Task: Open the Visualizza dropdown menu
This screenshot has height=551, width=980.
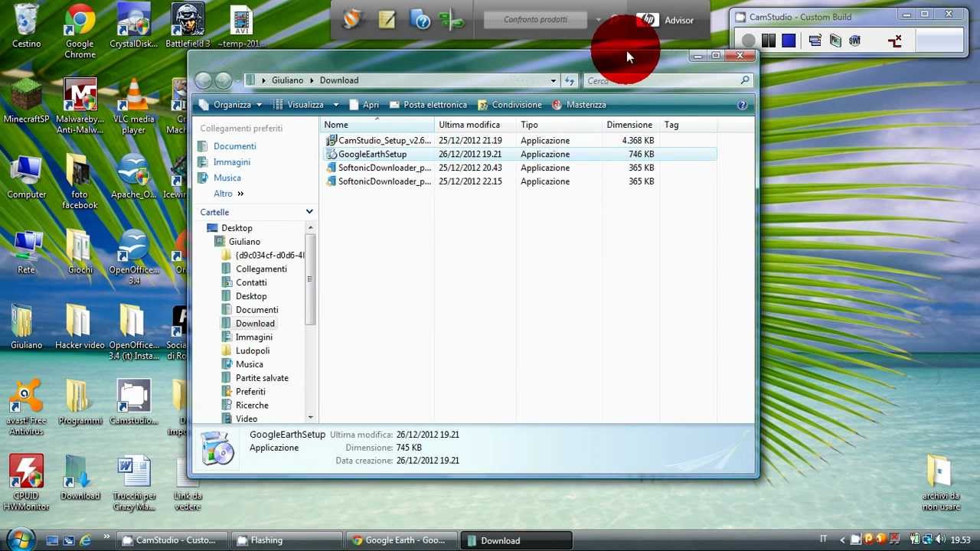Action: pos(305,105)
